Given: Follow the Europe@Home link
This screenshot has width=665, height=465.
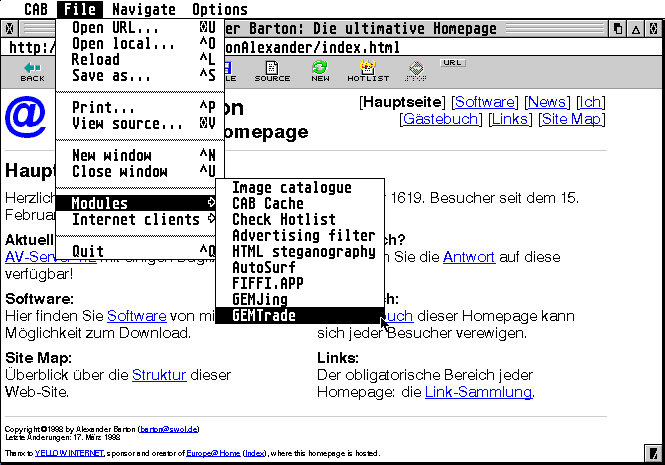Looking at the screenshot, I should click(x=213, y=454).
